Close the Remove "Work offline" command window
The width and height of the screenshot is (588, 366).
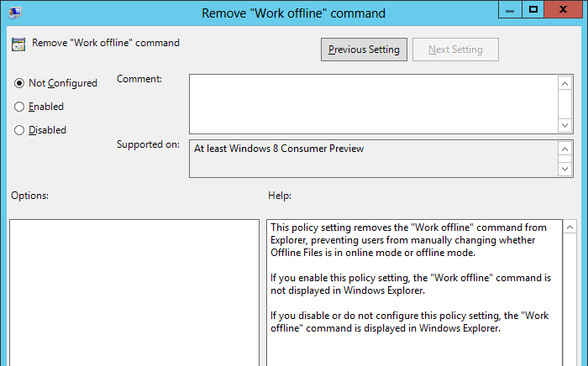pyautogui.click(x=564, y=10)
